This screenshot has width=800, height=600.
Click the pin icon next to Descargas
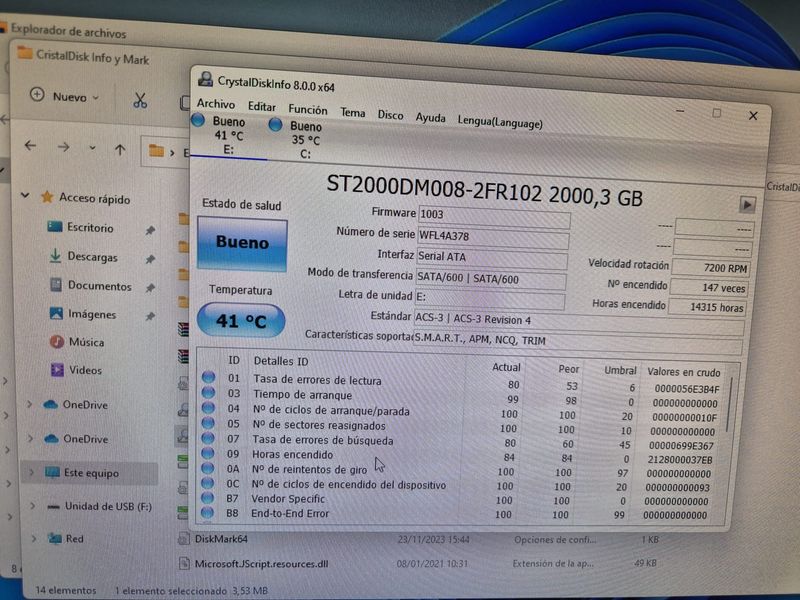[150, 259]
